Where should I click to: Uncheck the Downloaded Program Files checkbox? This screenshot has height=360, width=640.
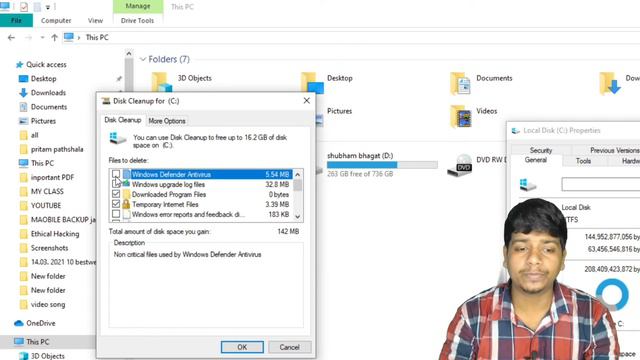coord(116,194)
